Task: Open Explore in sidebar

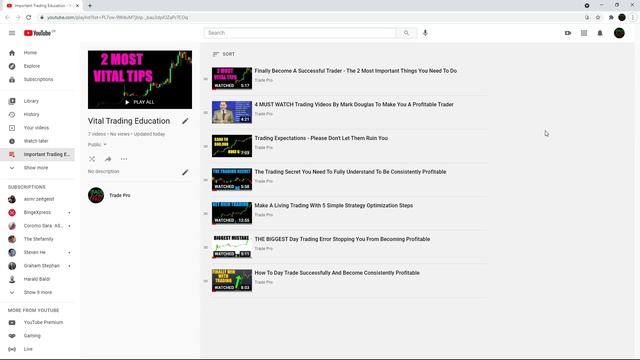Action: pos(37,66)
